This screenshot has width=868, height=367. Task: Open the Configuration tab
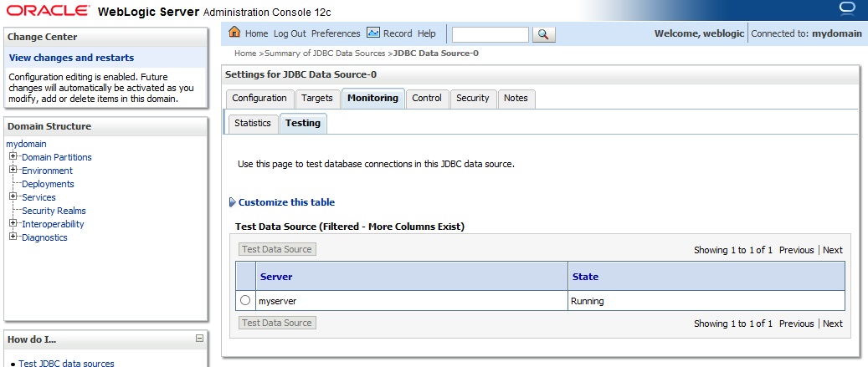point(259,98)
